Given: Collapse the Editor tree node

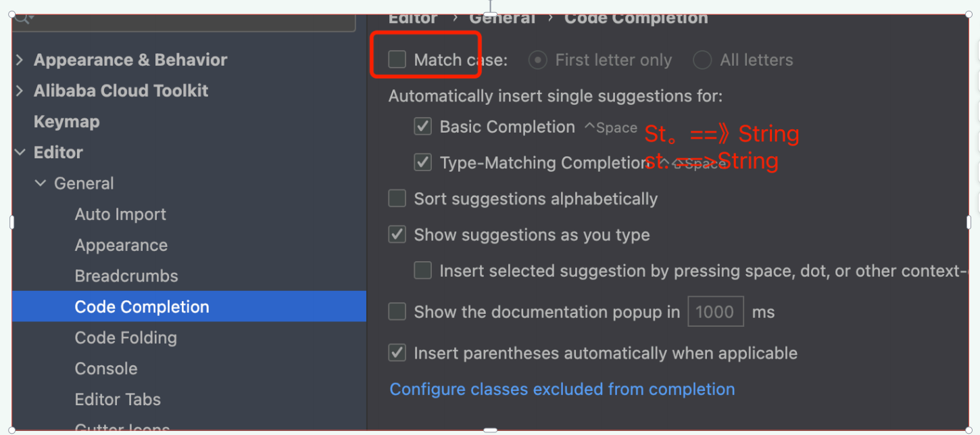Looking at the screenshot, I should click(20, 152).
